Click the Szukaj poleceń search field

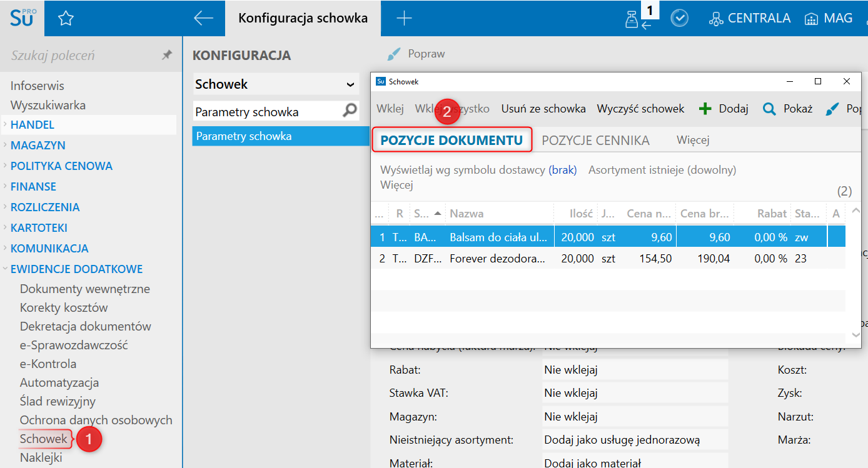tap(81, 56)
